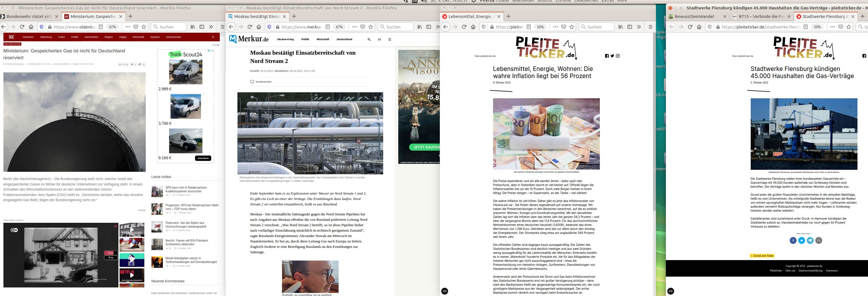Viewport: 868px width, 296px height.
Task: Click the Telegram share icon on Flensburg article
Action: [x=810, y=240]
